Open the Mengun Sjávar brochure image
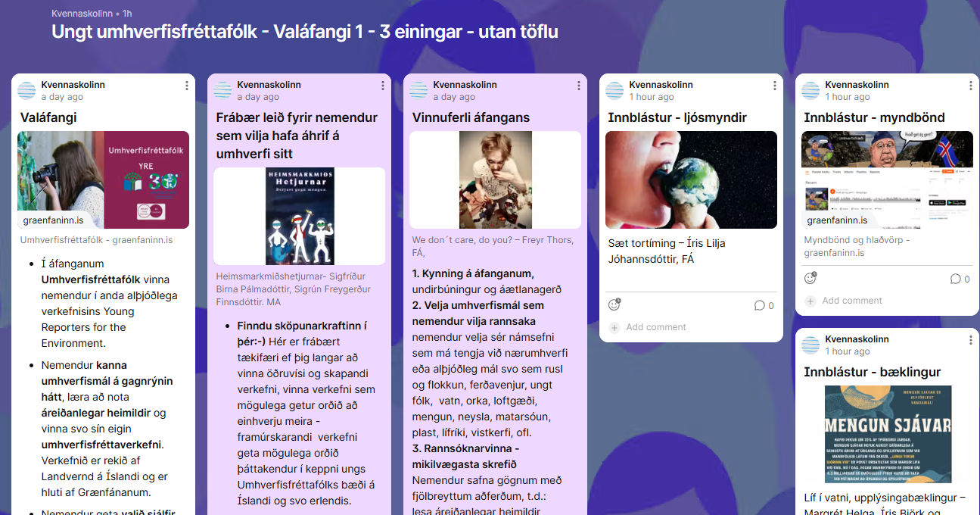Image resolution: width=980 pixels, height=515 pixels. 887,434
